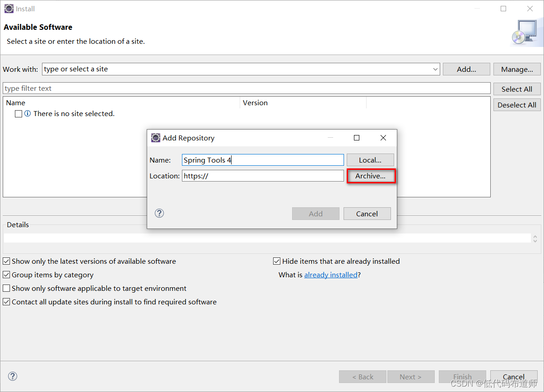Click the Manage... button in Install window

click(517, 69)
